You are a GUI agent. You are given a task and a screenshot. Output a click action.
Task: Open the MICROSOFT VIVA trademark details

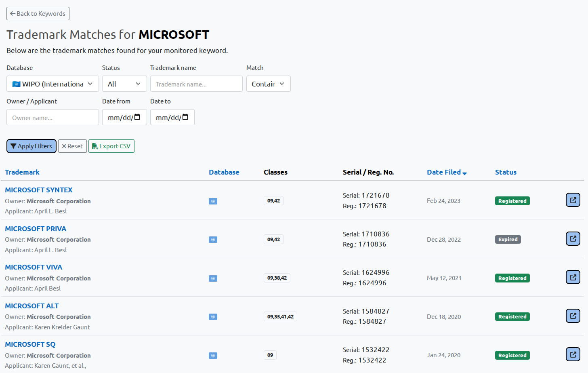pos(34,267)
